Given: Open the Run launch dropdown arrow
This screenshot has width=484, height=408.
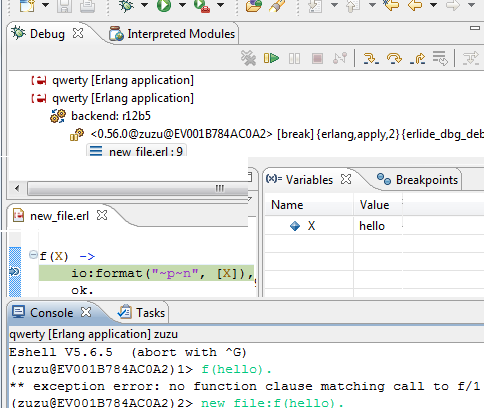Looking at the screenshot, I should (x=182, y=5).
